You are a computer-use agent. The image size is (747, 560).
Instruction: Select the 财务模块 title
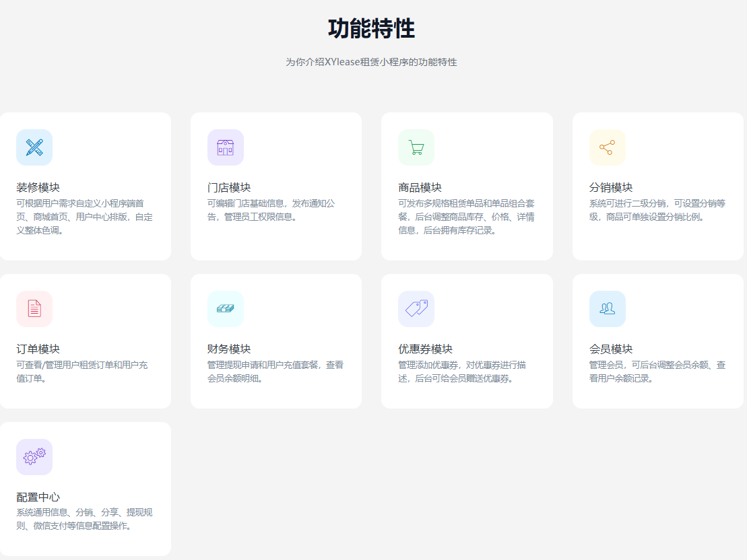click(229, 349)
